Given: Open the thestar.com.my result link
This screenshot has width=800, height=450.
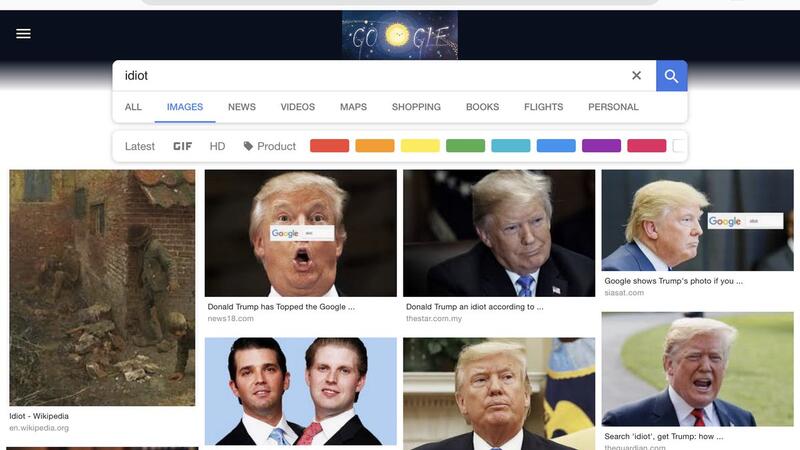Looking at the screenshot, I should (x=434, y=318).
